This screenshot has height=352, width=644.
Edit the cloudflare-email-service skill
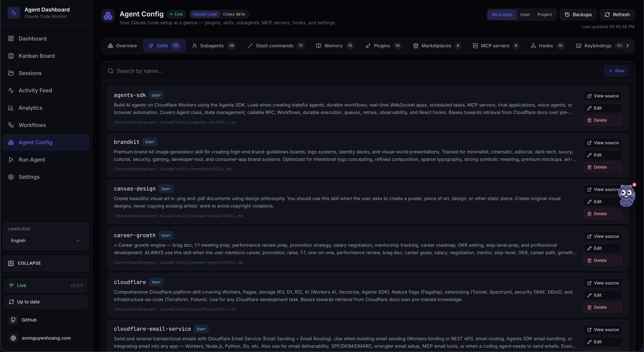[x=603, y=342]
